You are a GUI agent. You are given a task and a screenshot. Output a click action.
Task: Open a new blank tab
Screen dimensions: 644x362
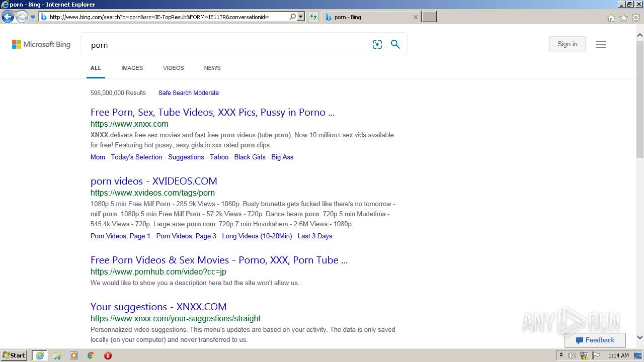click(429, 17)
